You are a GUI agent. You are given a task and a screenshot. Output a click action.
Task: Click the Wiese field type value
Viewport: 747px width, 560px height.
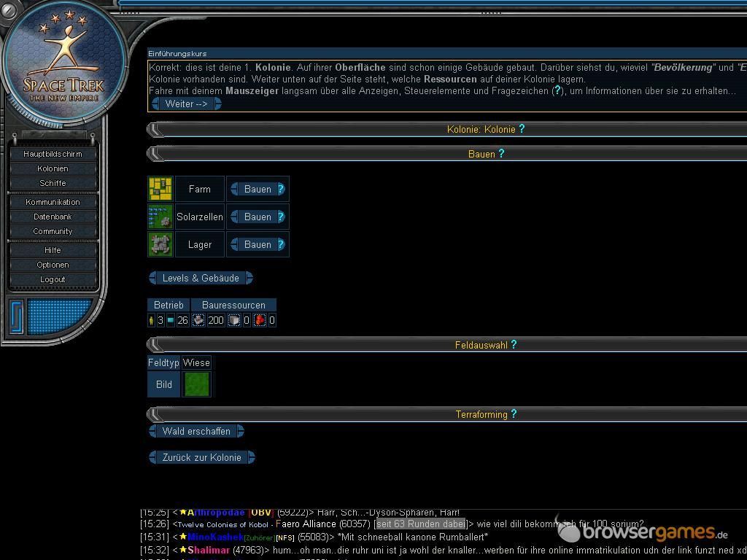pyautogui.click(x=196, y=363)
